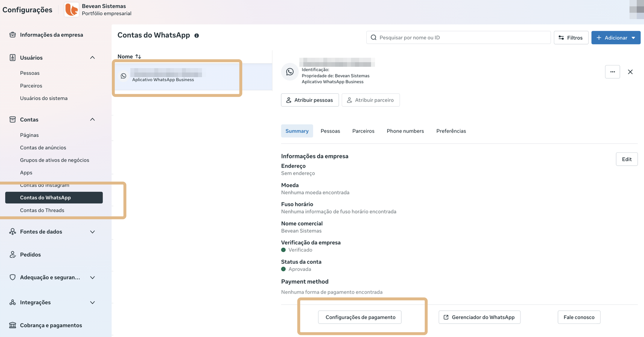The image size is (644, 337).
Task: Sort list by Nome arrows icon
Action: pyautogui.click(x=138, y=57)
